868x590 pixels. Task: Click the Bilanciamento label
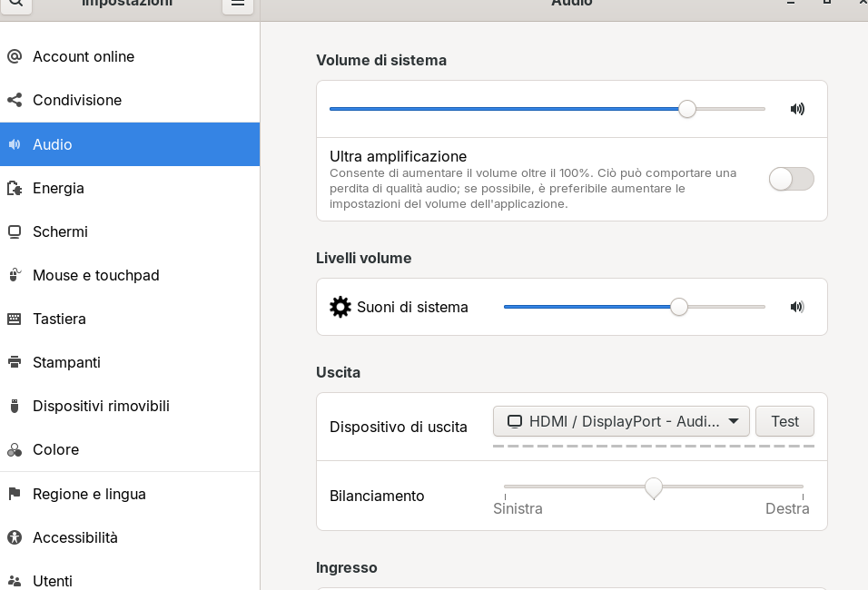pos(377,496)
